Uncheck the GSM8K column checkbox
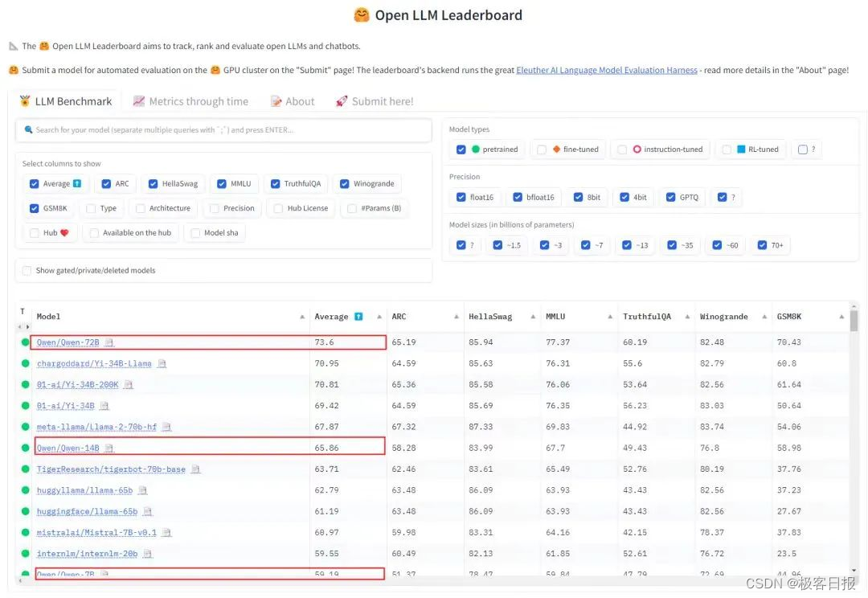Screen dimensions: 868x598 [35, 208]
